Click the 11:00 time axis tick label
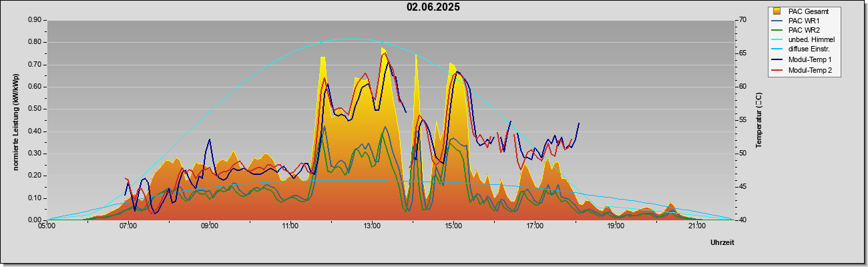This screenshot has width=868, height=267. [290, 226]
